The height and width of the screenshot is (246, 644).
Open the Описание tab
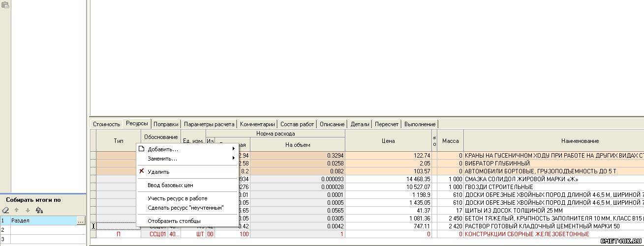[x=332, y=124]
